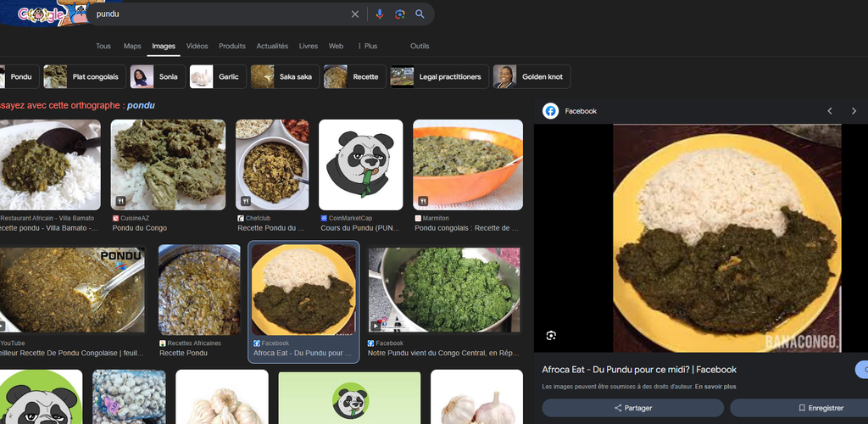This screenshot has width=868, height=424.
Task: Switch to the Maps tab
Action: click(x=132, y=46)
